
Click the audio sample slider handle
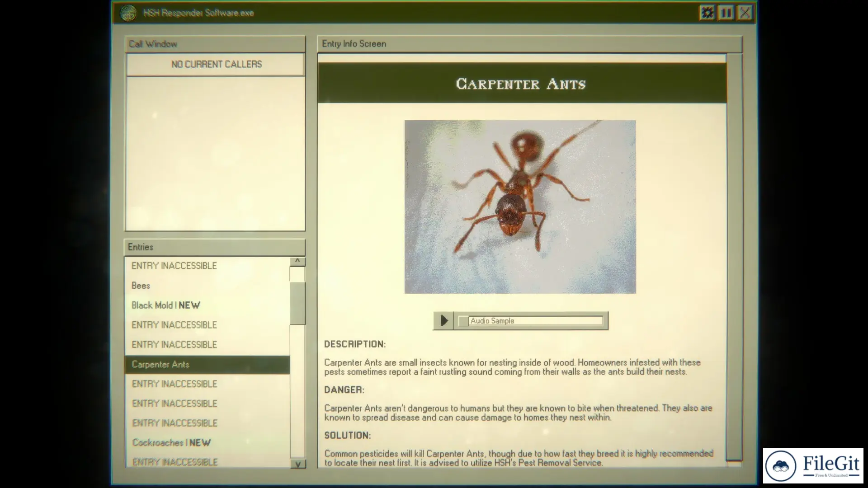point(463,321)
